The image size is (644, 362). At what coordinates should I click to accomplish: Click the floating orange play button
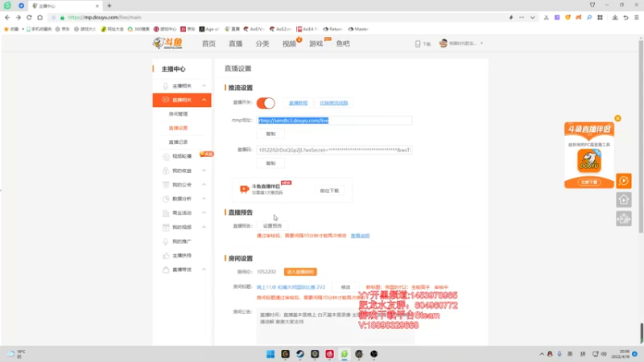coord(624,180)
